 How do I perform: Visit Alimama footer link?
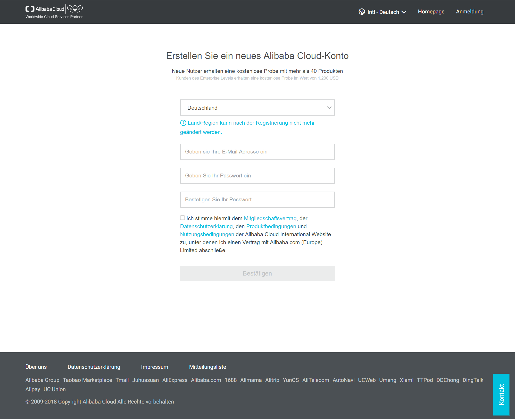point(251,380)
